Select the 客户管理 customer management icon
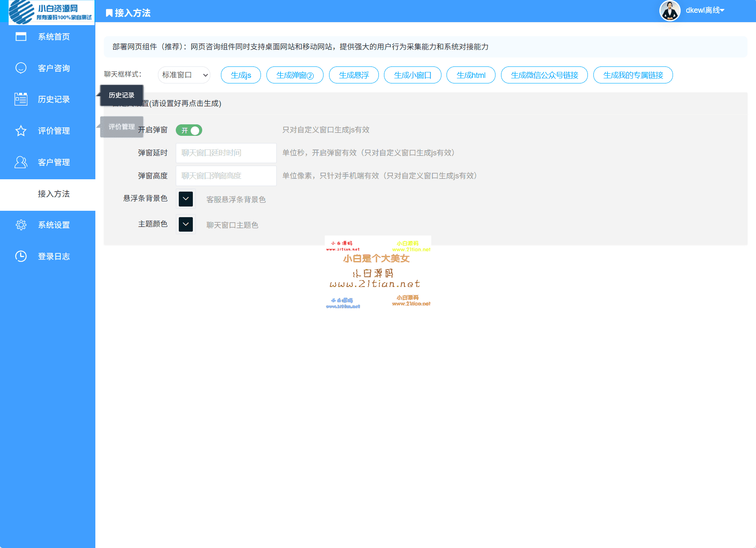The height and width of the screenshot is (548, 756). pyautogui.click(x=21, y=162)
